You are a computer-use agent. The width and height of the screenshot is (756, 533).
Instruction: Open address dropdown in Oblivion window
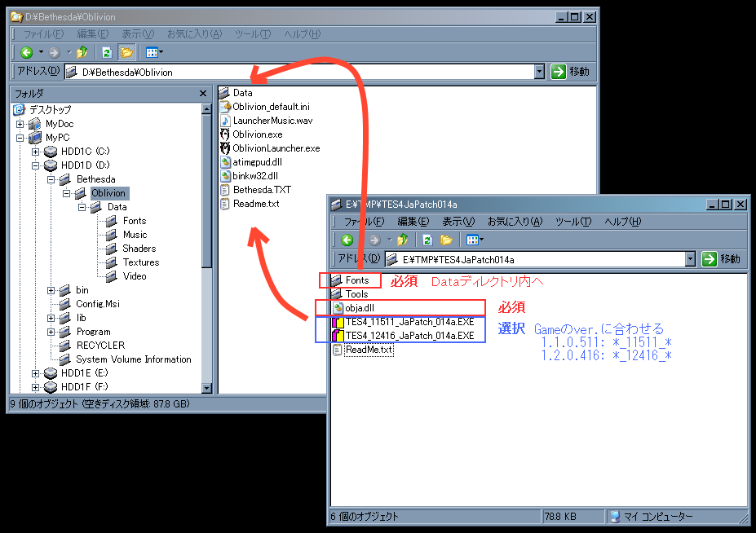(540, 73)
